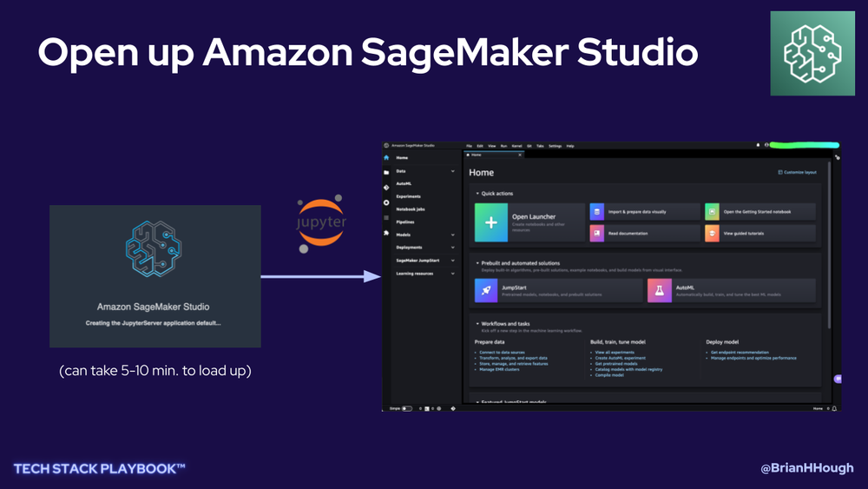Screen dimensions: 868x489
Task: Open the Extensions puzzle icon in the sidebar
Action: point(386,233)
